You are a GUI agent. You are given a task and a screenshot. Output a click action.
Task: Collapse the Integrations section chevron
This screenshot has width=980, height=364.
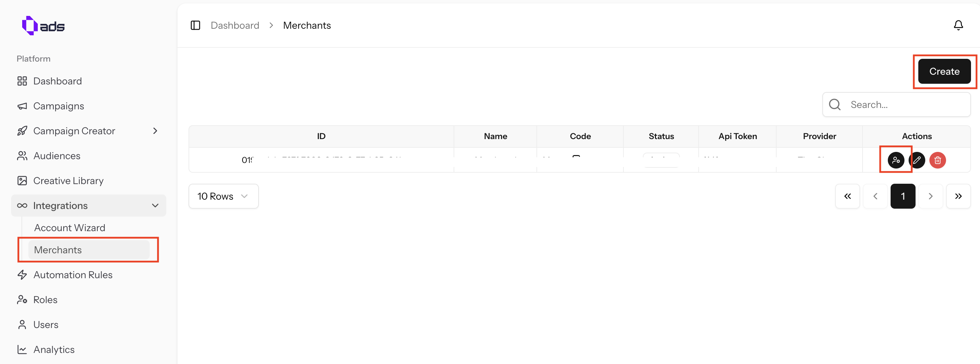155,206
